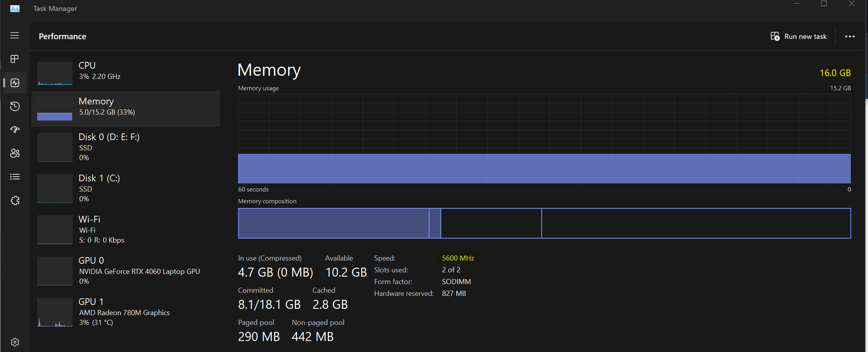Close the Task Manager window
The height and width of the screenshot is (352, 868).
852,4
